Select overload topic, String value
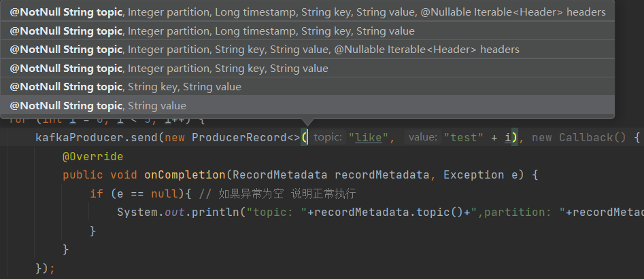Image resolution: width=644 pixels, height=279 pixels. (x=307, y=106)
